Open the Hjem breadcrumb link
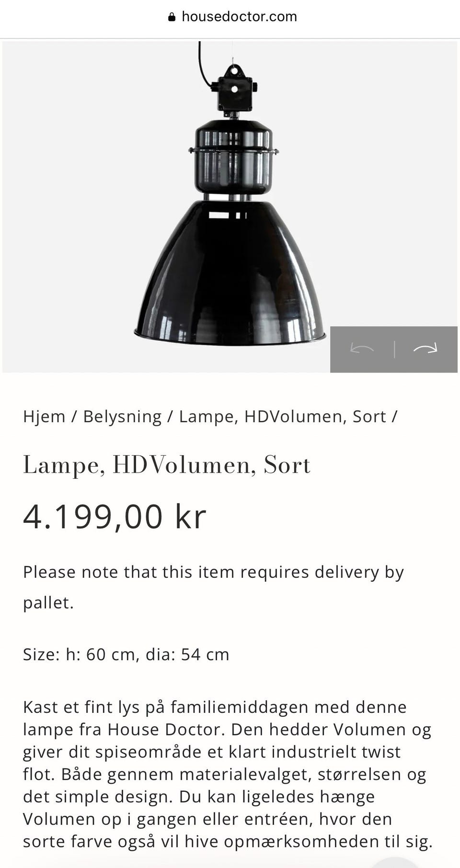This screenshot has height=868, width=460. coord(44,417)
